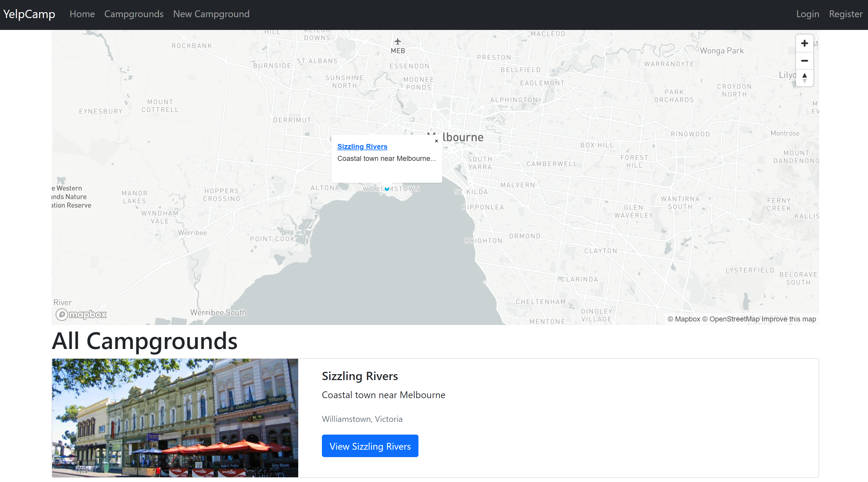This screenshot has height=482, width=868.
Task: Click Login in the navbar
Action: click(807, 14)
